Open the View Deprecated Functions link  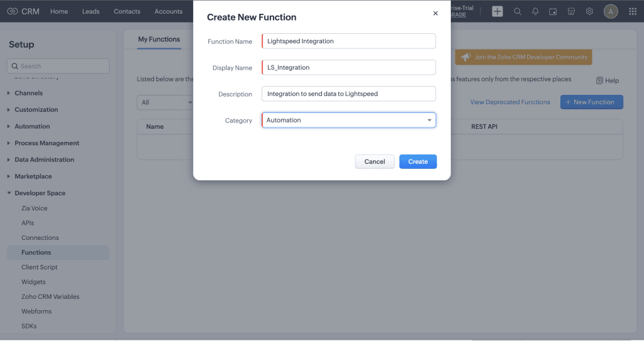(509, 102)
